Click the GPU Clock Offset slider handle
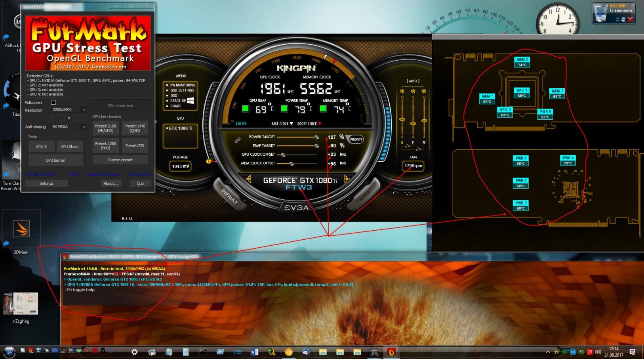The image size is (644, 359). (283, 155)
